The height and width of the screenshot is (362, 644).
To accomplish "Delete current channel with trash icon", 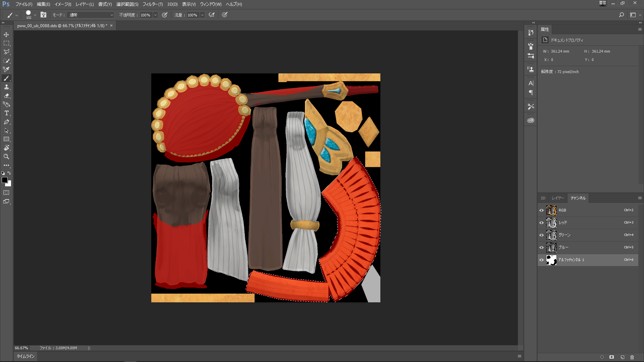I will [x=632, y=357].
